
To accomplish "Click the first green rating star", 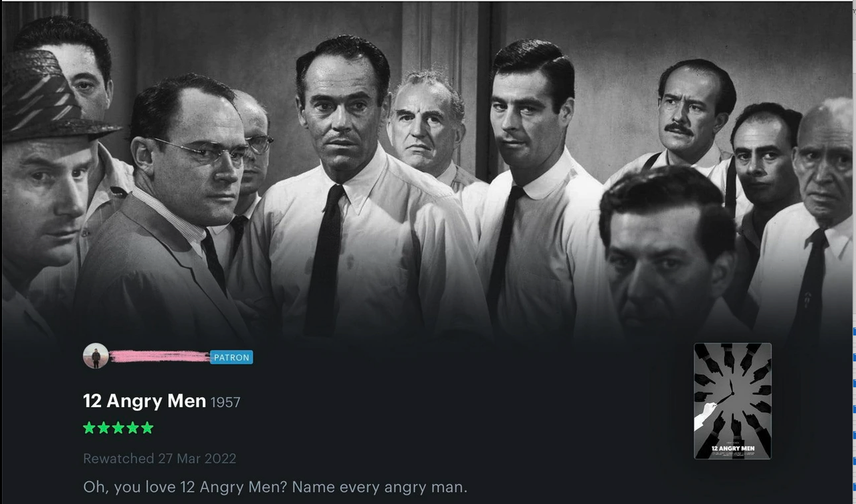I will (x=89, y=428).
